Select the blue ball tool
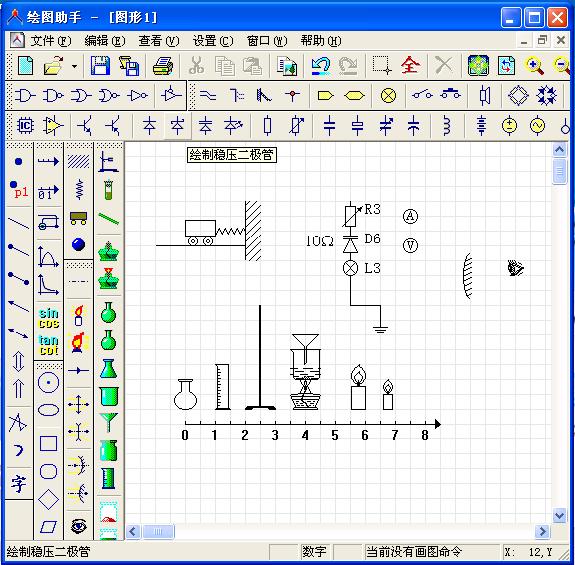The image size is (575, 565). click(78, 245)
